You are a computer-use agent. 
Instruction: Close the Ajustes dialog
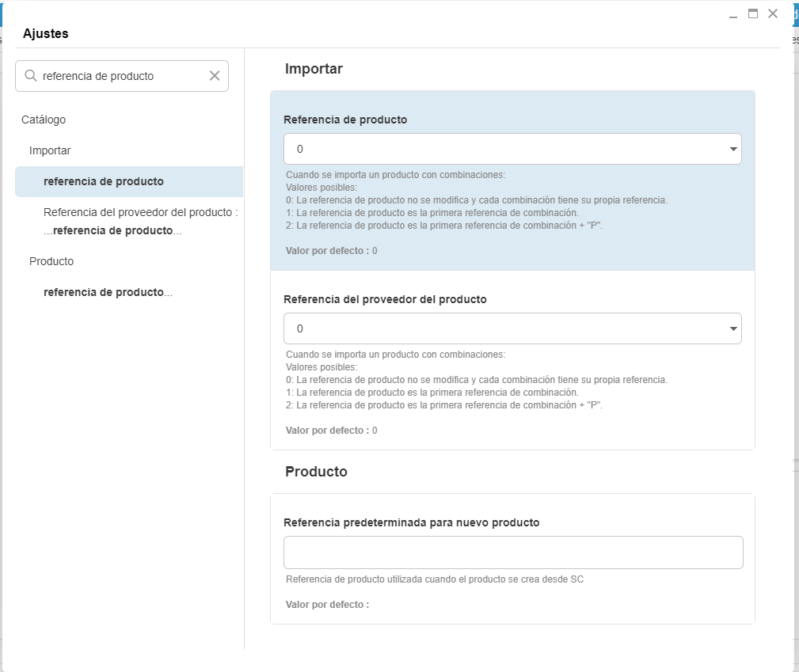[773, 13]
